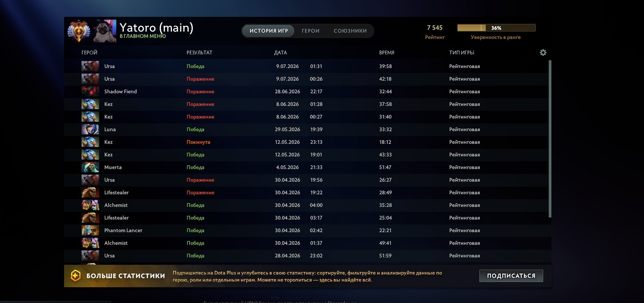Click Ursa portrait in 23:02 match

[x=90, y=256]
